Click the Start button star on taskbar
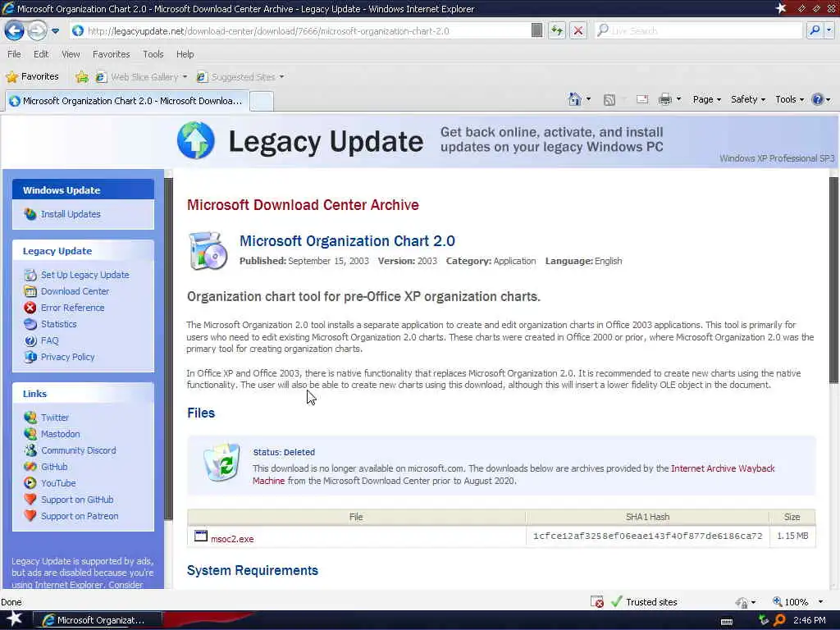The image size is (840, 630). 15,619
